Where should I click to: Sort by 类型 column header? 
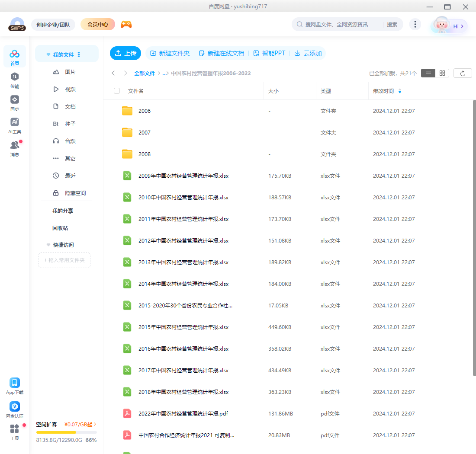tap(326, 91)
